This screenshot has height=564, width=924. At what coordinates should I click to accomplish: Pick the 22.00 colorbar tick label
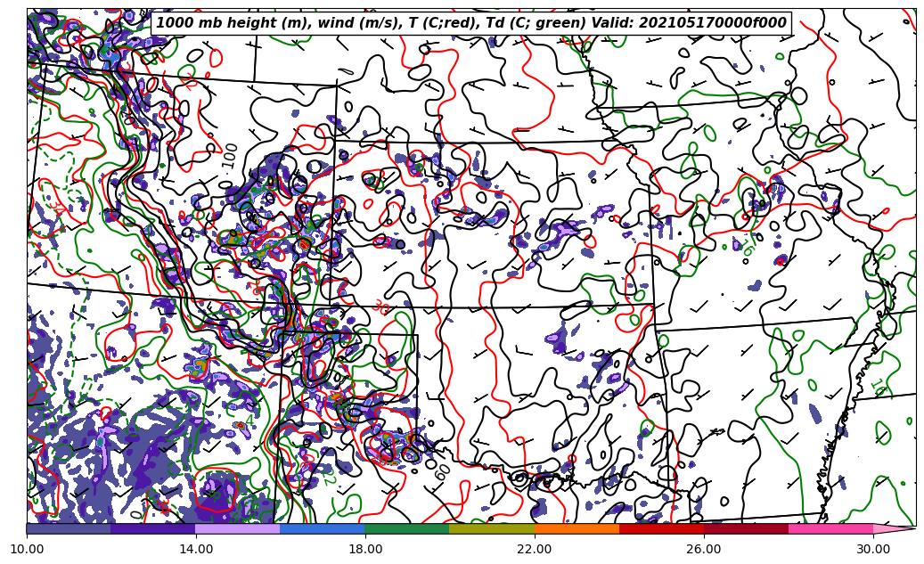(x=535, y=549)
